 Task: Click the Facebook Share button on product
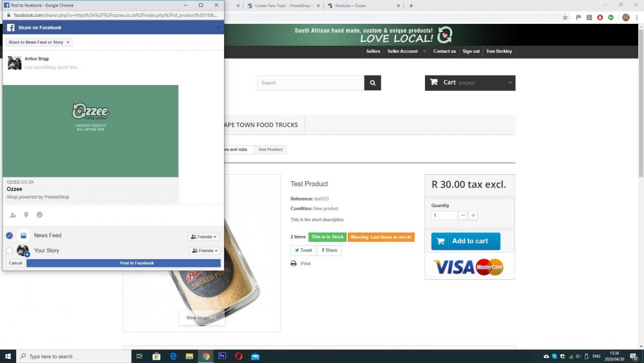point(329,250)
